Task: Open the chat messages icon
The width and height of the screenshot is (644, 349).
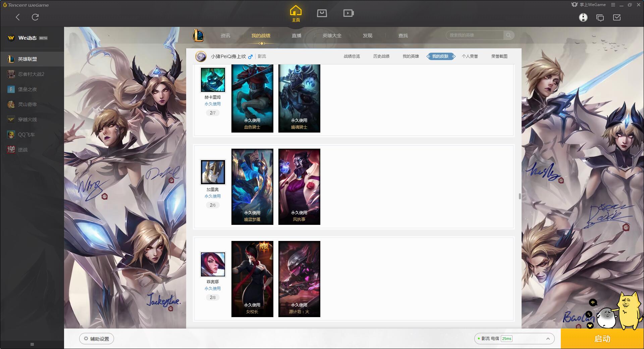Action: [600, 17]
